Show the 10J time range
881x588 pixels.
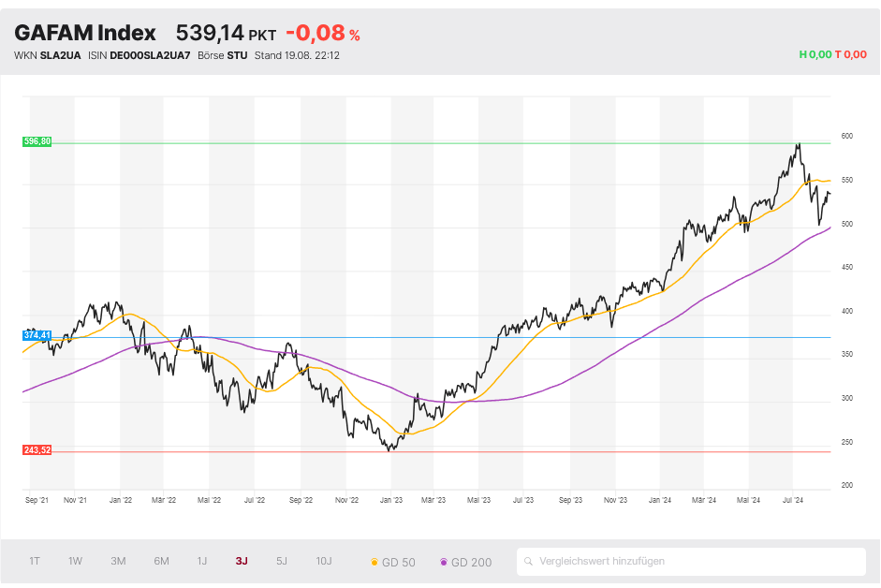coord(324,561)
